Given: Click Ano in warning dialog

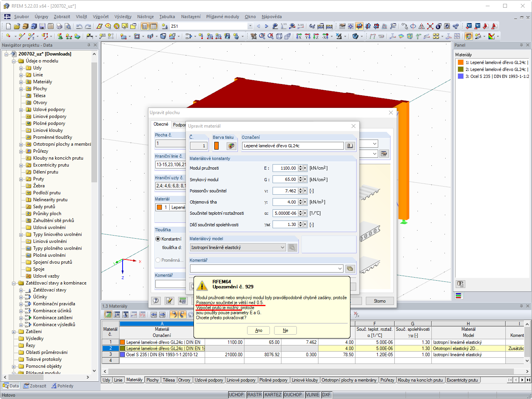Looking at the screenshot, I should [259, 330].
